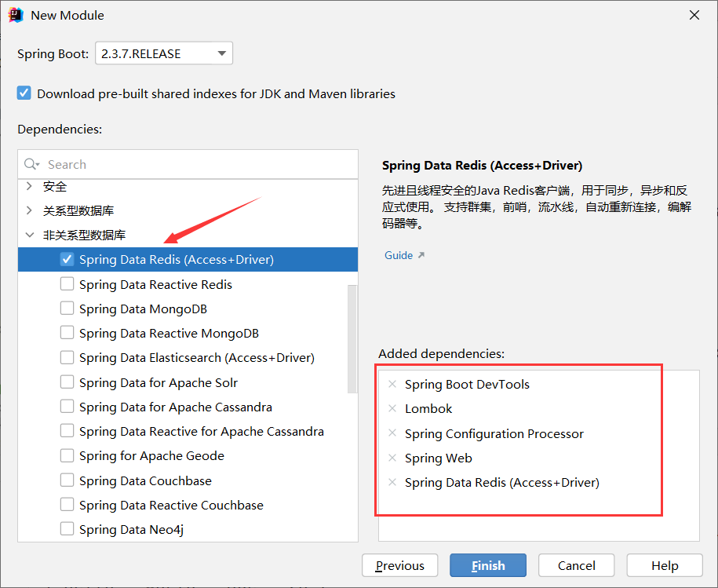The width and height of the screenshot is (718, 588).
Task: Click the 安全 tree row label
Action: point(55,186)
